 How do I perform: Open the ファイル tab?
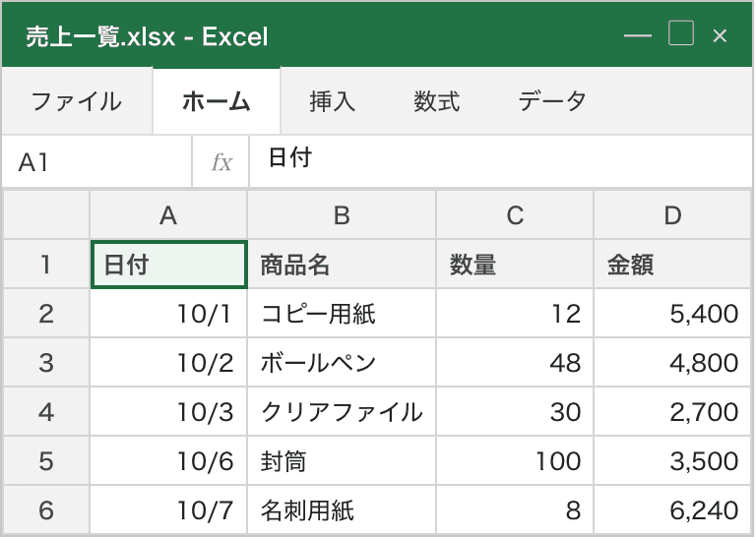pos(77,101)
